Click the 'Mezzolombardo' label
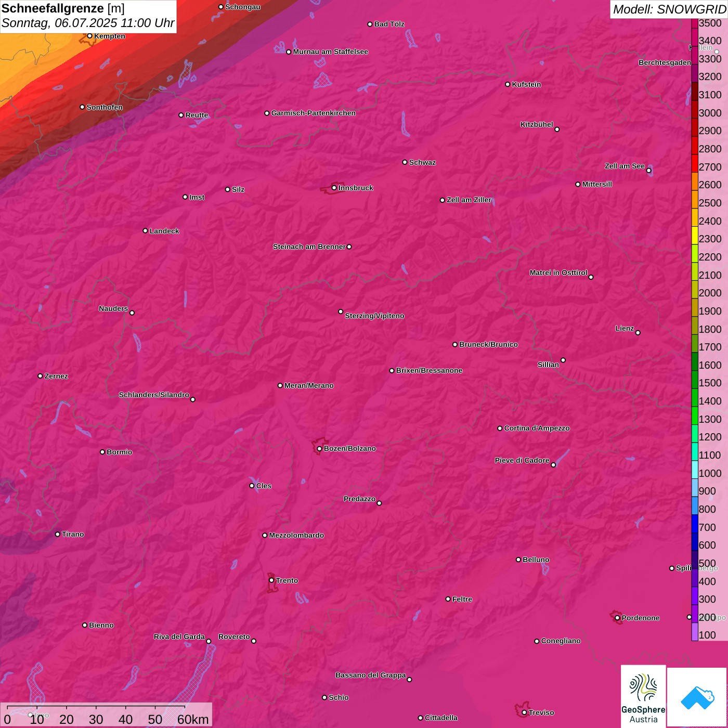This screenshot has height=728, width=728. (x=296, y=535)
